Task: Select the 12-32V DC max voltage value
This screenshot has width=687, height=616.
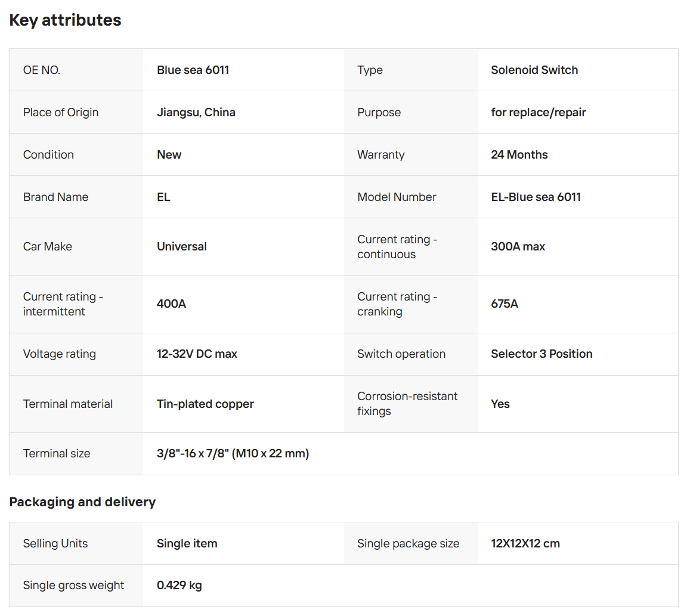Action: (x=197, y=354)
